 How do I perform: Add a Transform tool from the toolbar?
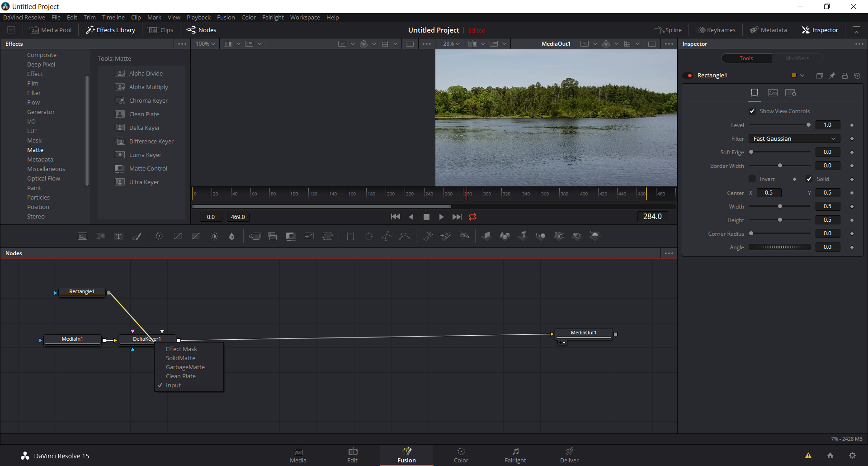pos(327,236)
